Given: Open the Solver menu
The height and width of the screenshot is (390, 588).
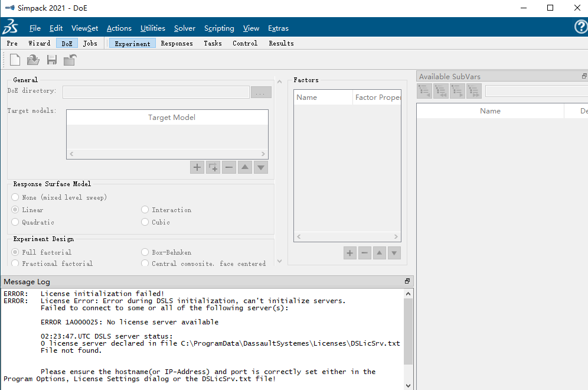Looking at the screenshot, I should (x=185, y=28).
